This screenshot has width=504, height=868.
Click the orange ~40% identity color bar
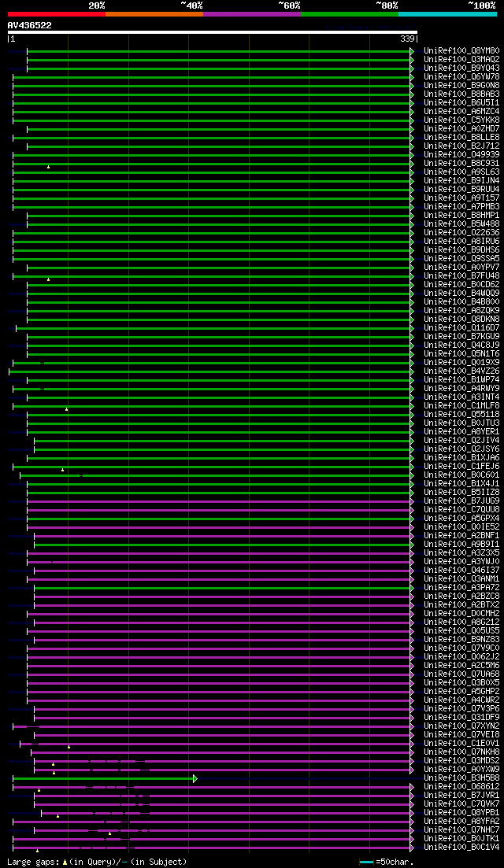(154, 14)
